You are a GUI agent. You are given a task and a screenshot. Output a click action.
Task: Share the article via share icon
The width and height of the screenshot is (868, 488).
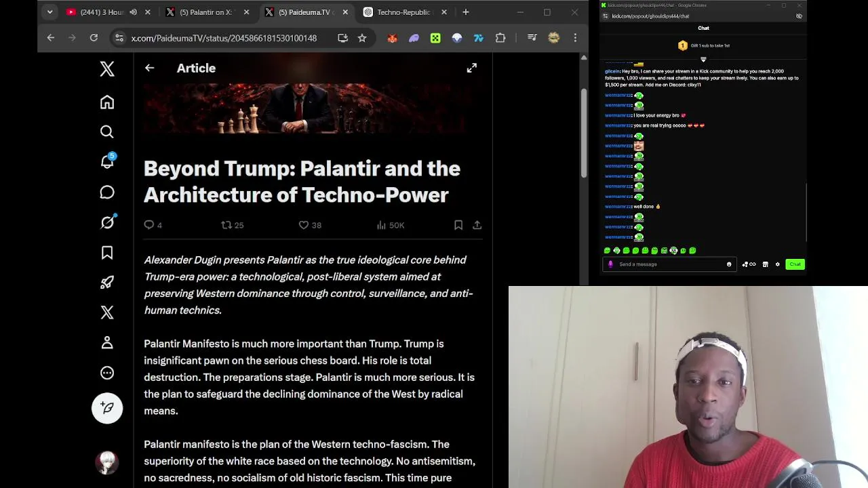pos(477,225)
